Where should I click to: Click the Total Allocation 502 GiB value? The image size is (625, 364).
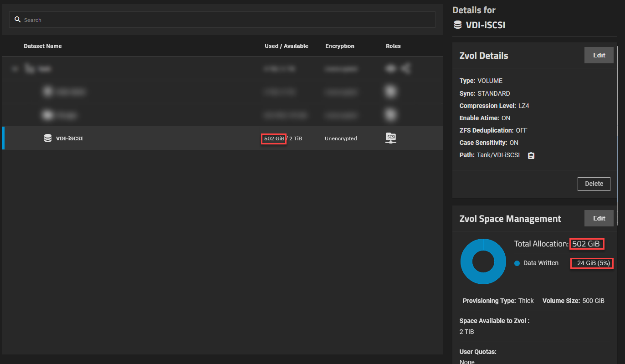(x=587, y=244)
